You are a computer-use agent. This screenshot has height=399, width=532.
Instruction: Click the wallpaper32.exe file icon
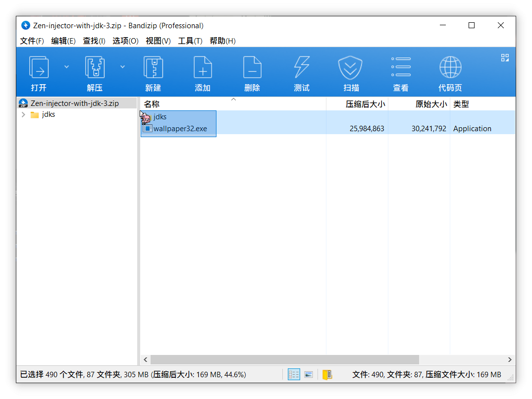[x=147, y=129]
